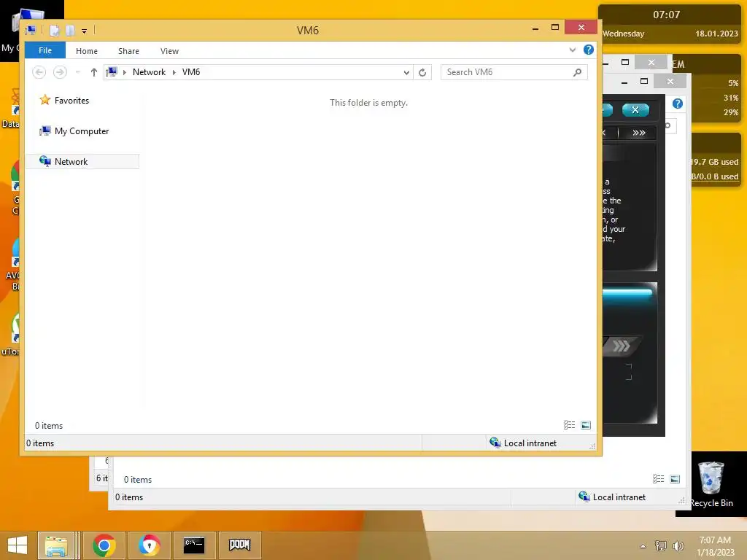Viewport: 747px width, 560px height.
Task: Open the Share ribbon tab
Action: pyautogui.click(x=128, y=51)
